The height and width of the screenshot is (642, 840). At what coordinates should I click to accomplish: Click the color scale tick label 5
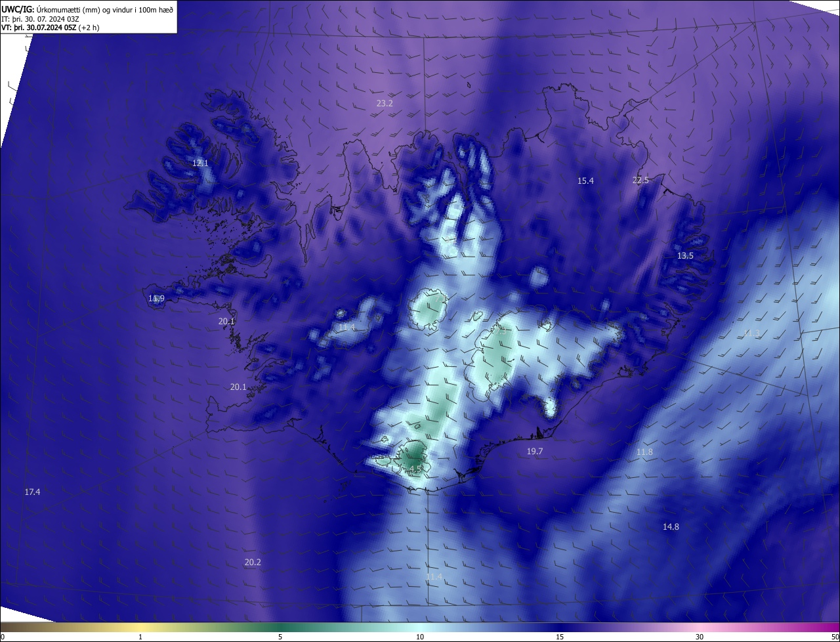tap(280, 637)
